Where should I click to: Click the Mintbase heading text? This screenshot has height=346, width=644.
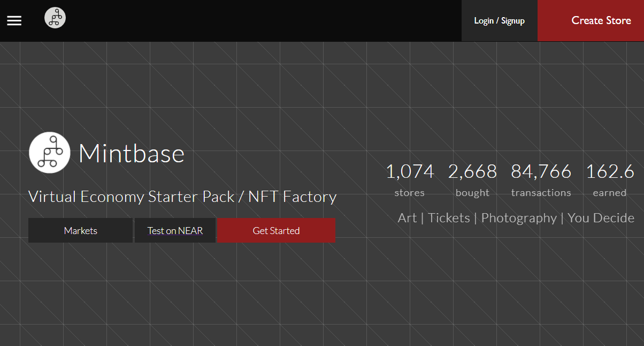132,154
